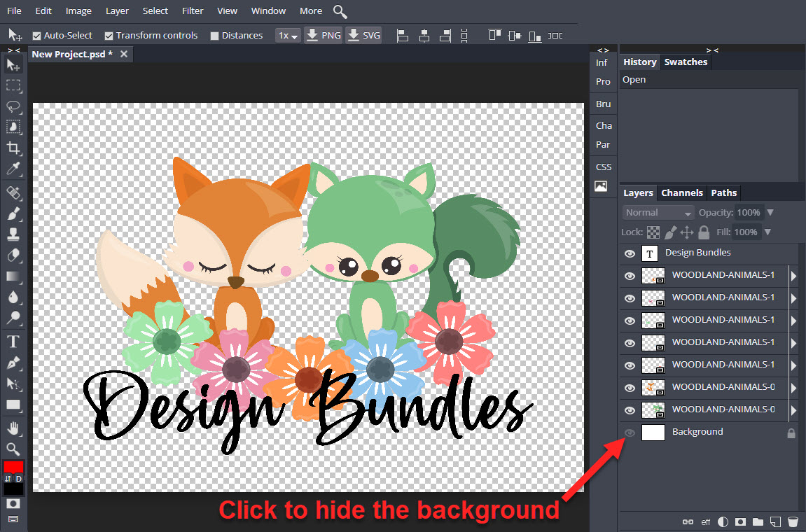The height and width of the screenshot is (532, 806).
Task: Select the Dodge tool
Action: 13,318
